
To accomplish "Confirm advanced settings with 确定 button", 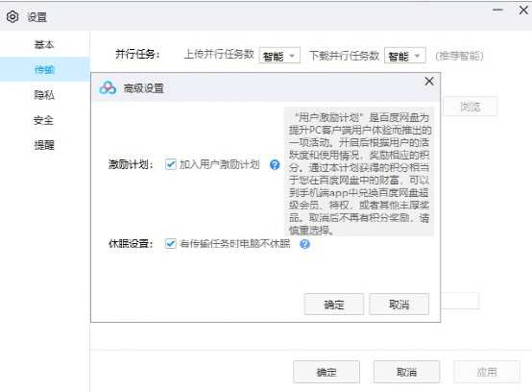I will pyautogui.click(x=334, y=305).
